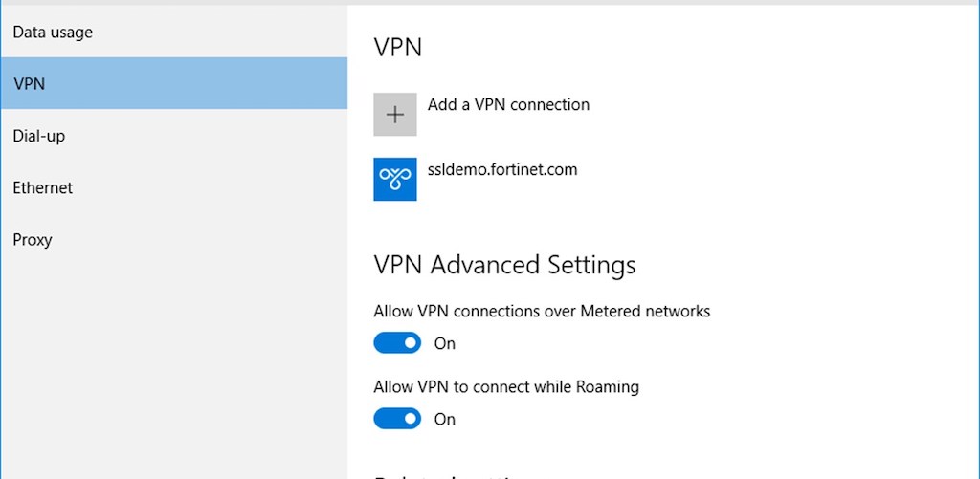Go to the Dial-up settings page
Image resolution: width=980 pixels, height=479 pixels.
coord(39,136)
